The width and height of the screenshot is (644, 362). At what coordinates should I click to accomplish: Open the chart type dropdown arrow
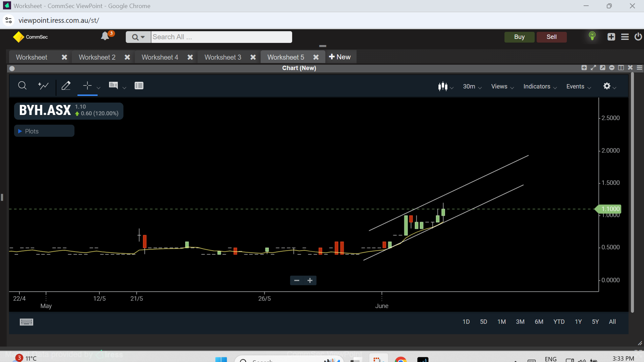pyautogui.click(x=452, y=88)
